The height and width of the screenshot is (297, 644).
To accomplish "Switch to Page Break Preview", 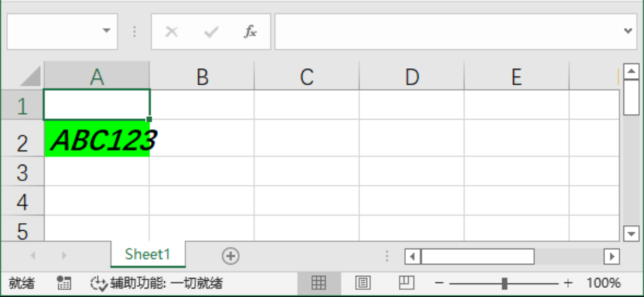I will pyautogui.click(x=406, y=283).
